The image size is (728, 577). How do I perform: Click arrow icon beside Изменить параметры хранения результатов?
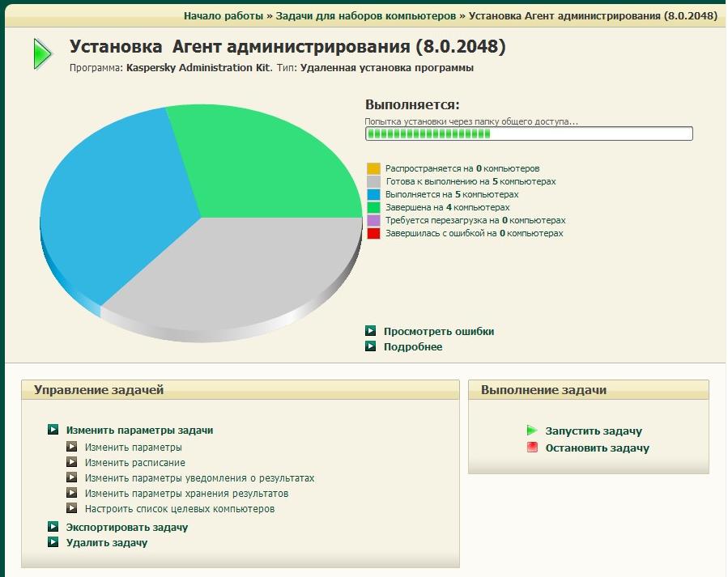coord(71,493)
